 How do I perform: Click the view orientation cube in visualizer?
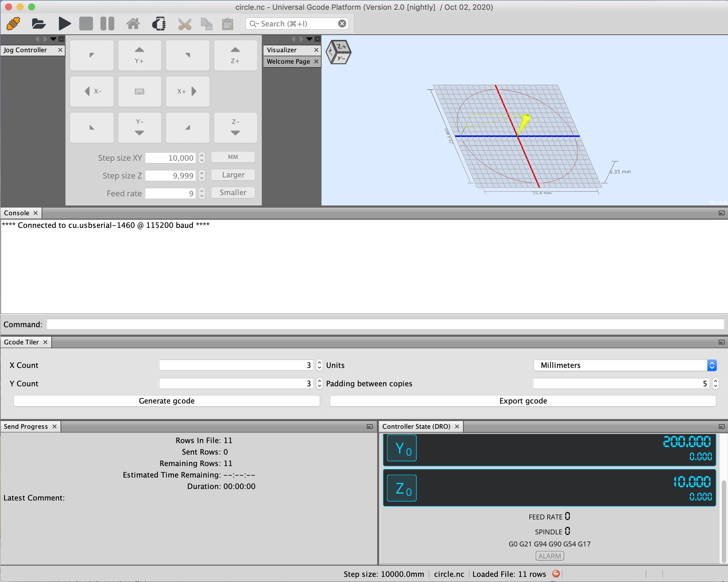tap(338, 52)
